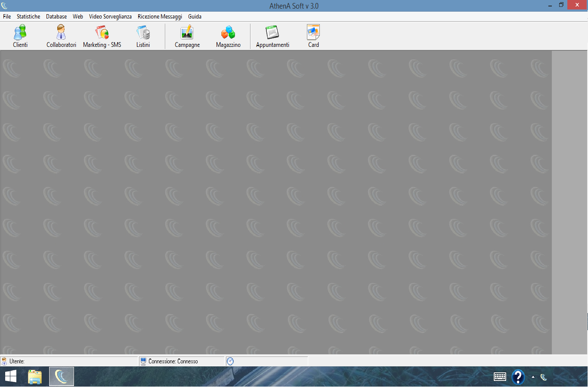
Task: Open the Collaboratori toolbar icon
Action: [x=61, y=36]
